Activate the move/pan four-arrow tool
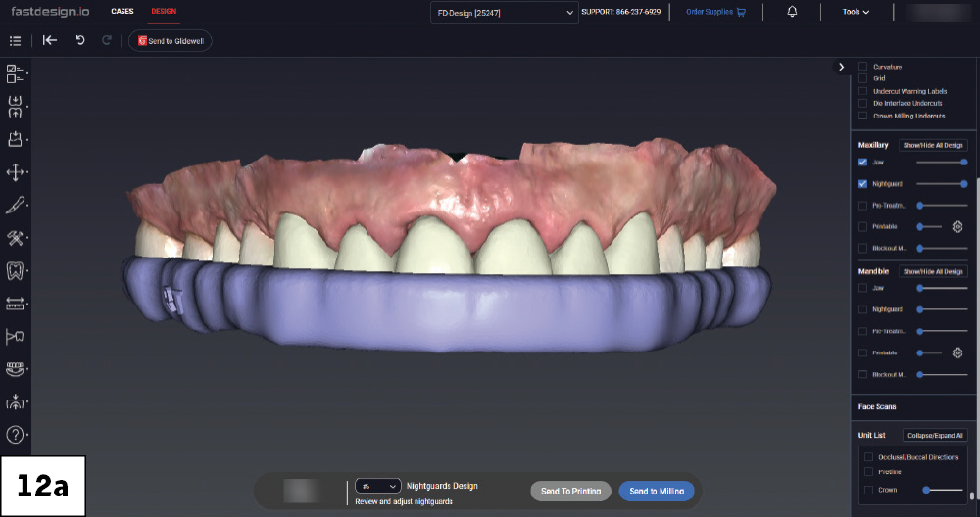The image size is (980, 517). 15,171
